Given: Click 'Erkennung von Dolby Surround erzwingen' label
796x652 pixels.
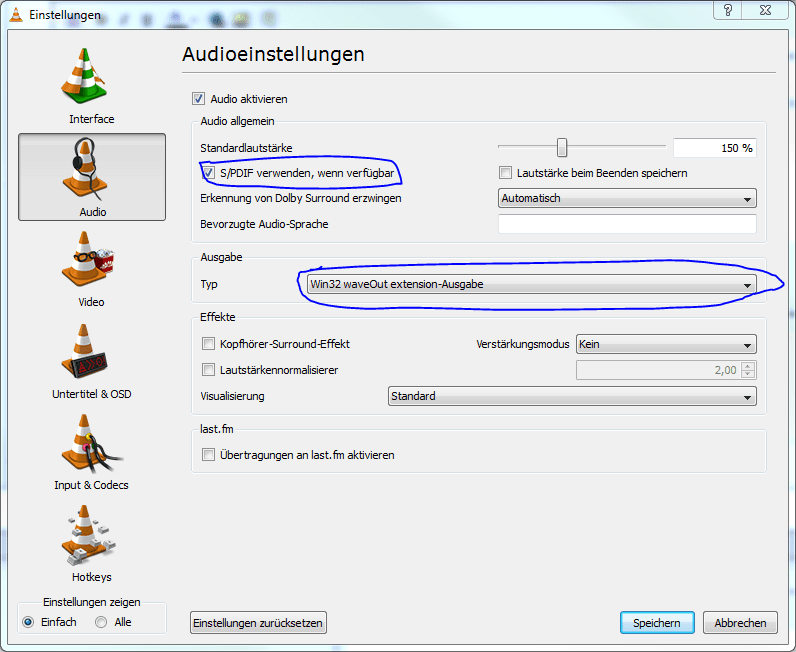Looking at the screenshot, I should [x=301, y=198].
